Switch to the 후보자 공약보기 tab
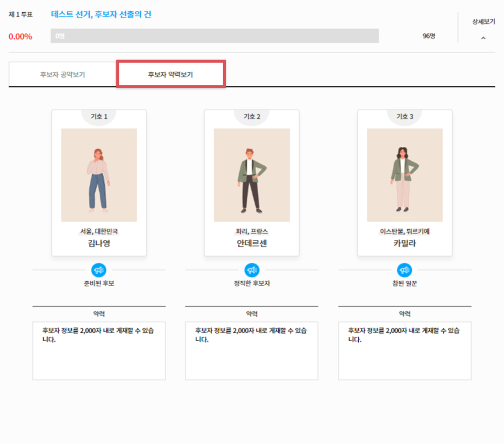Image resolution: width=504 pixels, height=444 pixels. pyautogui.click(x=62, y=74)
